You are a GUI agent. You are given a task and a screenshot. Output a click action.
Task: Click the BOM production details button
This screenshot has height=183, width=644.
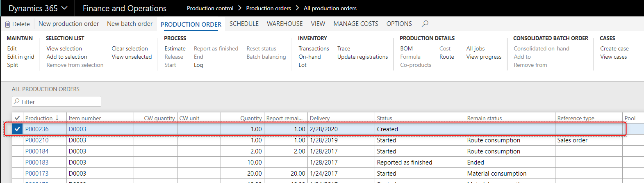406,48
